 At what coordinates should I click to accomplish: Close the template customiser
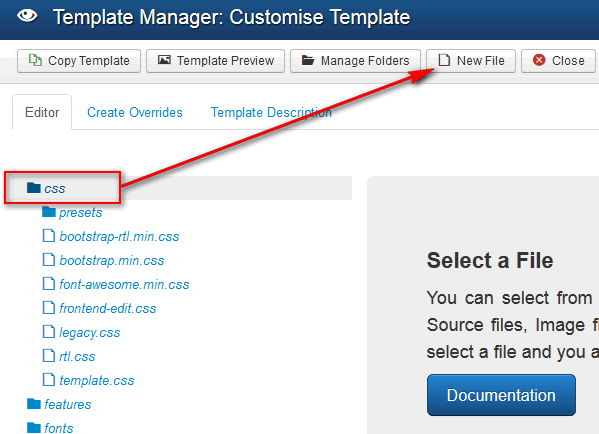[559, 61]
